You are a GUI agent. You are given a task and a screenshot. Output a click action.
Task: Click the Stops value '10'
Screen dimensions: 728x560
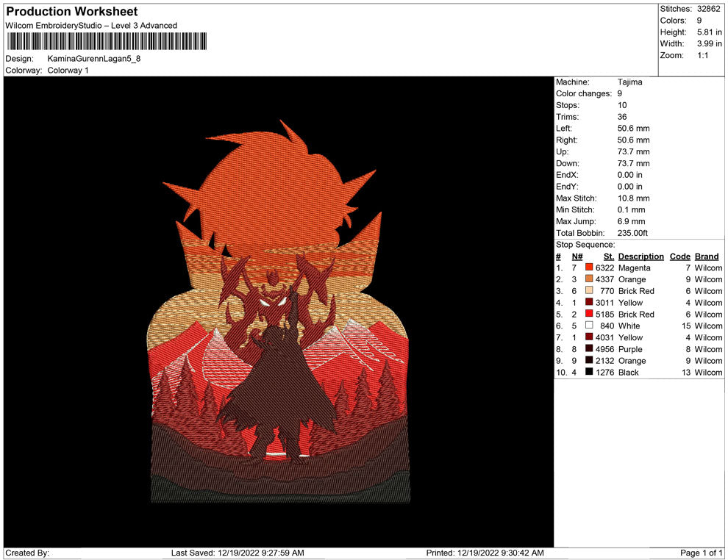(622, 105)
